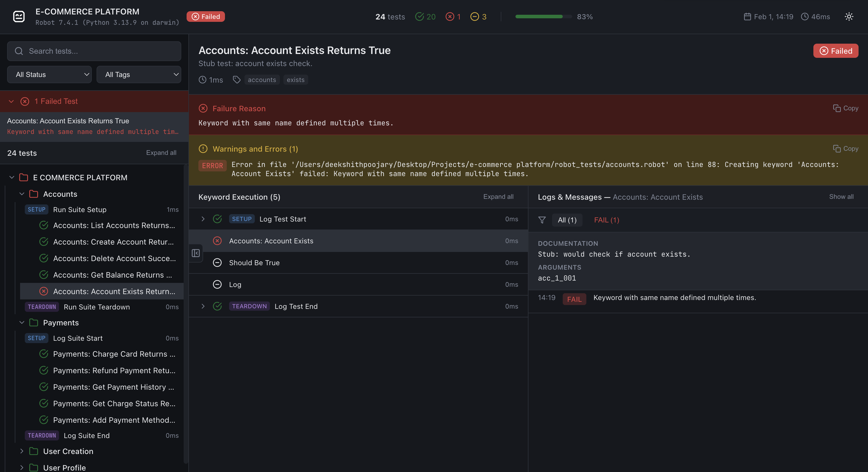868x472 pixels.
Task: Expand the Log Test Start keyword
Action: (x=203, y=219)
